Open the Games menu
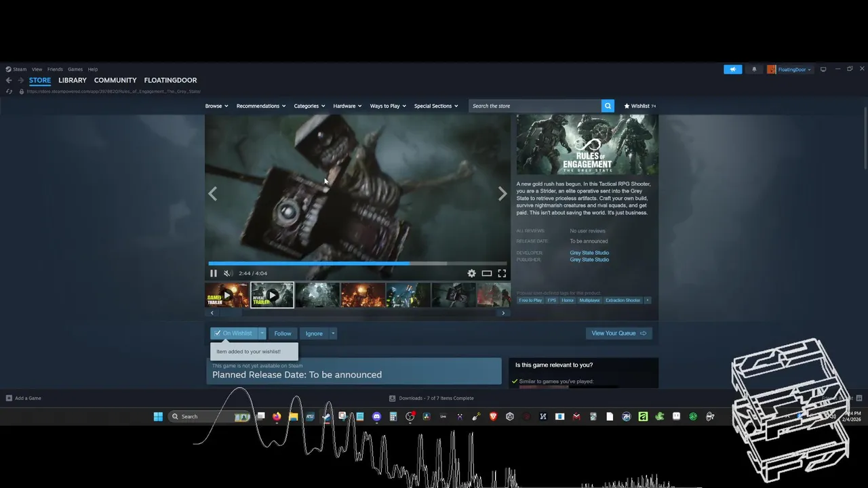Viewport: 868px width, 488px height. pos(75,69)
